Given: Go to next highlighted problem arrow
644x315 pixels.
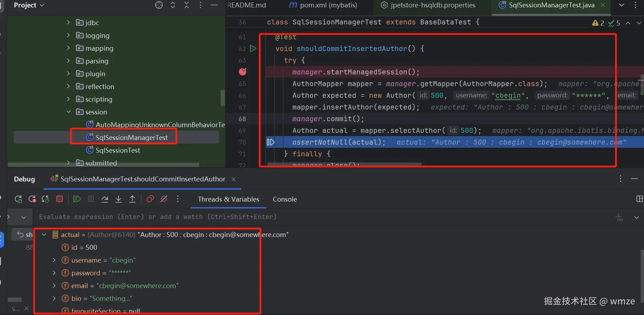Looking at the screenshot, I should (639, 23).
